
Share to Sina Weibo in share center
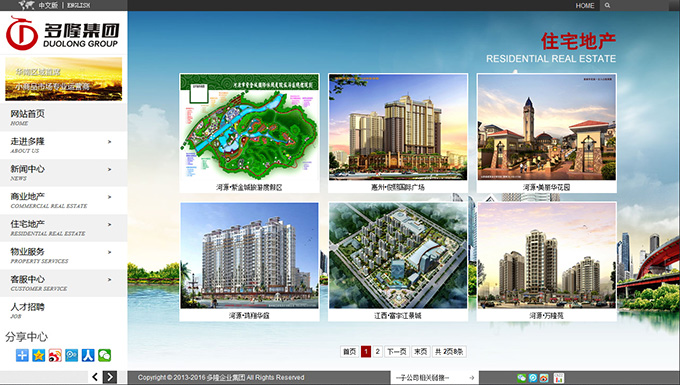(x=55, y=355)
